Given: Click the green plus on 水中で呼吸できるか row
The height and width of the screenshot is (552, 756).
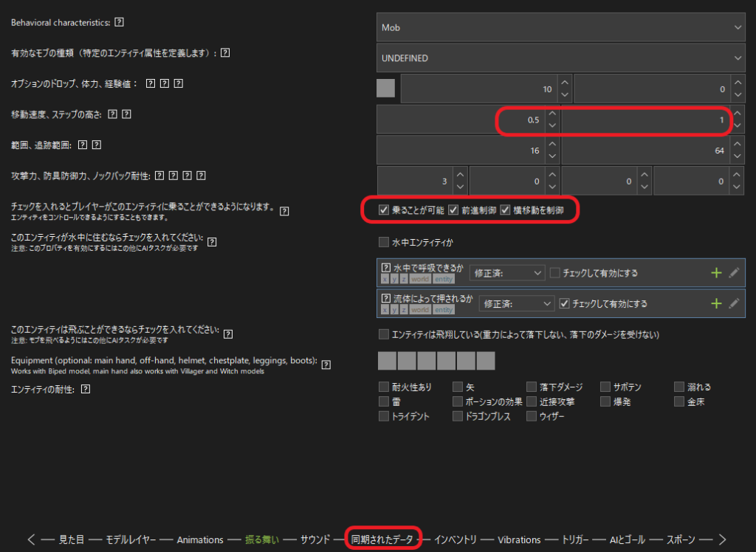Looking at the screenshot, I should point(715,272).
